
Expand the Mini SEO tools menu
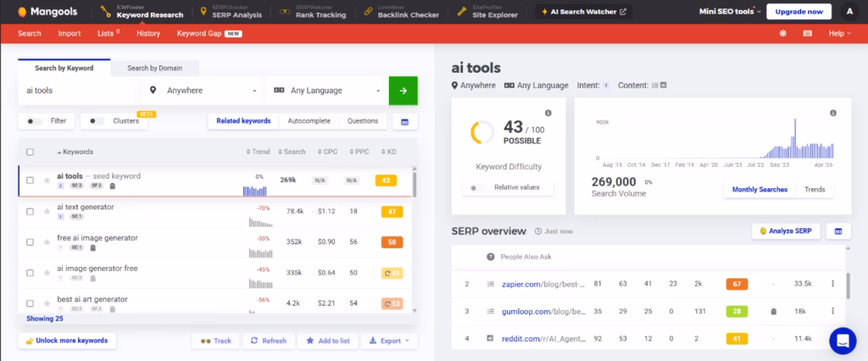730,12
